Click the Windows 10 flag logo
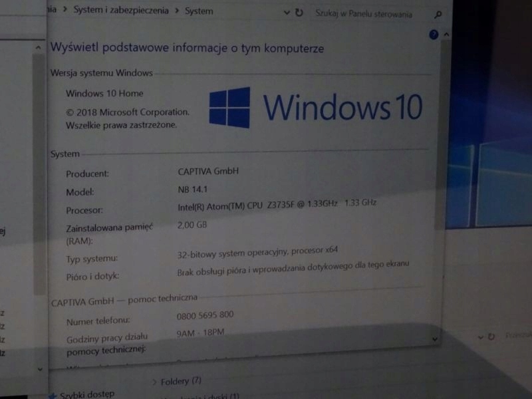The image size is (532, 399). tap(229, 108)
